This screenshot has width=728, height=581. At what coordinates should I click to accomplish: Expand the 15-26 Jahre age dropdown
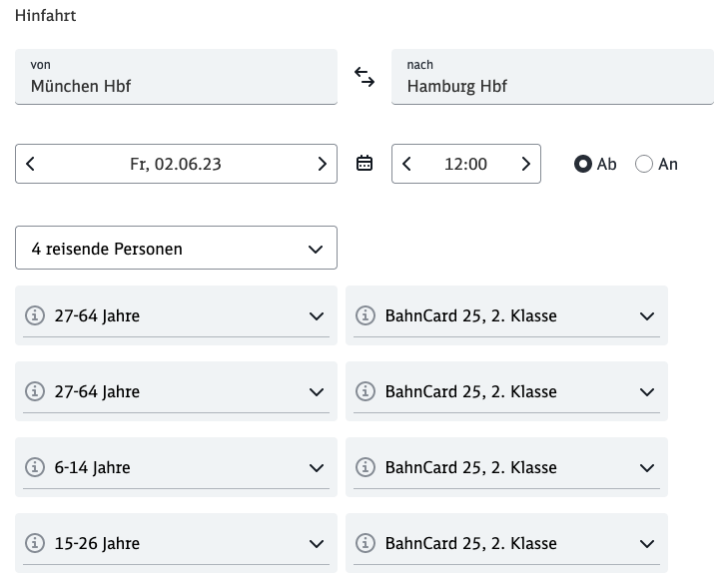click(317, 544)
